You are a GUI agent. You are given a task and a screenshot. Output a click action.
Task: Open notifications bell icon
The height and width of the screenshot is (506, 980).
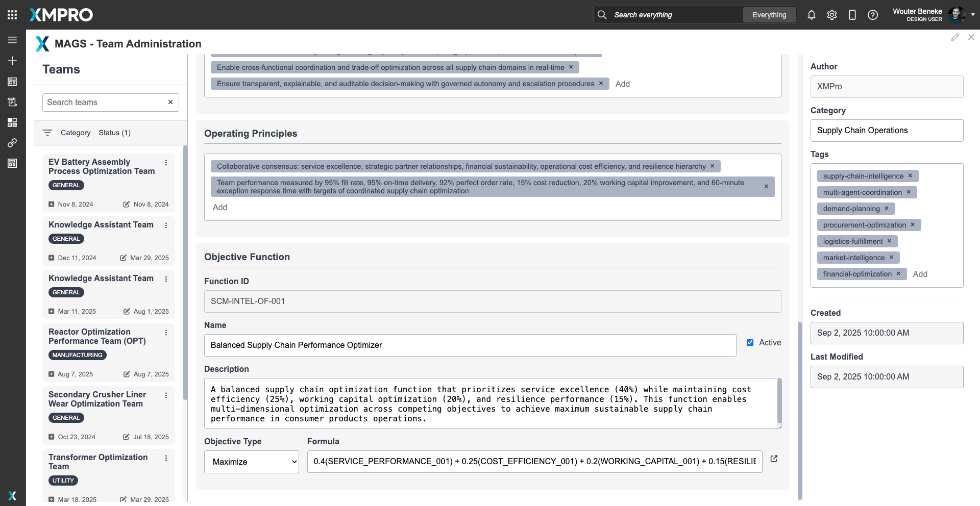(811, 15)
